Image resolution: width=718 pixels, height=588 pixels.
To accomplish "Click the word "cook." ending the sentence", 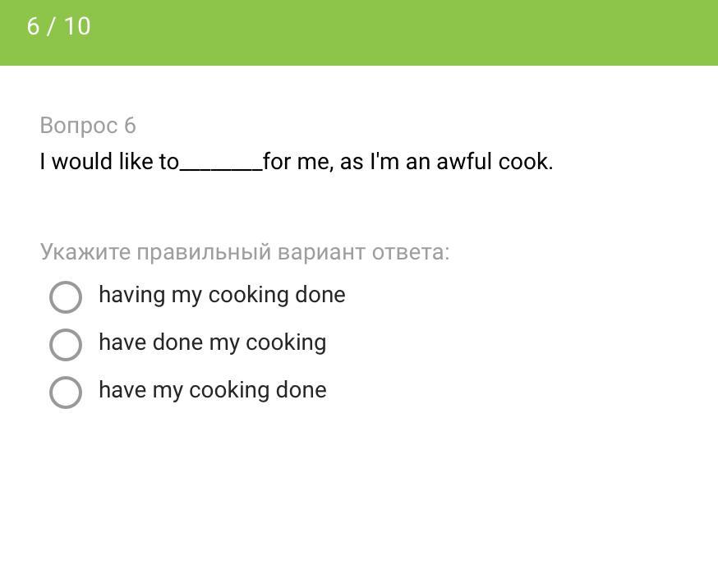I will (526, 162).
